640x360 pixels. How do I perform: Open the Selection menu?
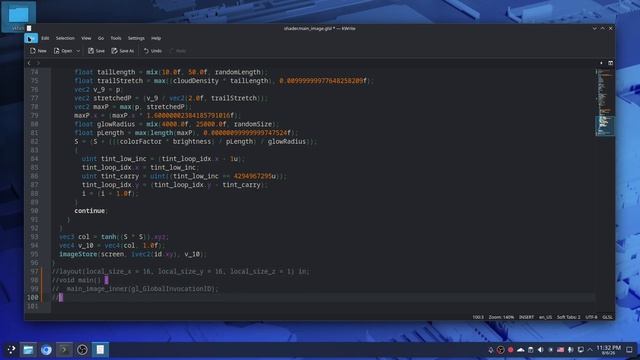(65, 38)
